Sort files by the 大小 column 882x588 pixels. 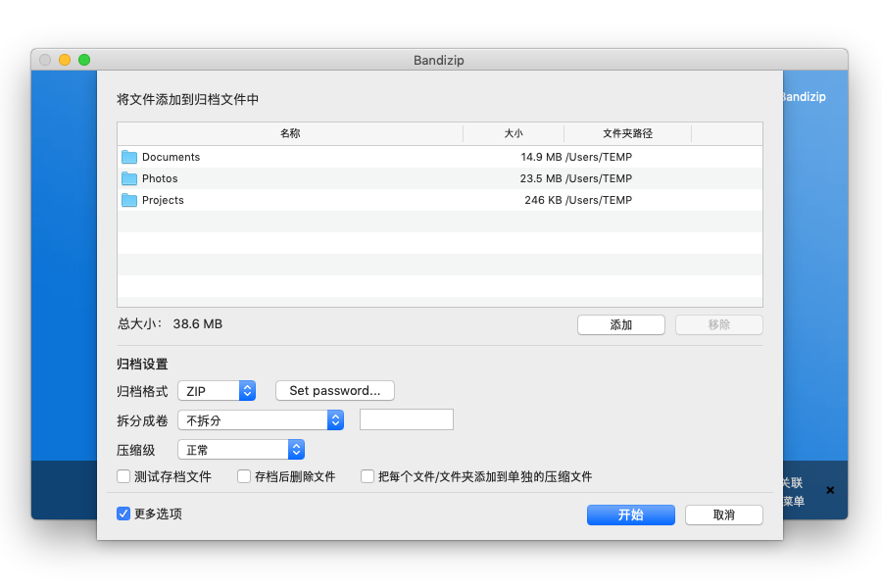pyautogui.click(x=514, y=133)
